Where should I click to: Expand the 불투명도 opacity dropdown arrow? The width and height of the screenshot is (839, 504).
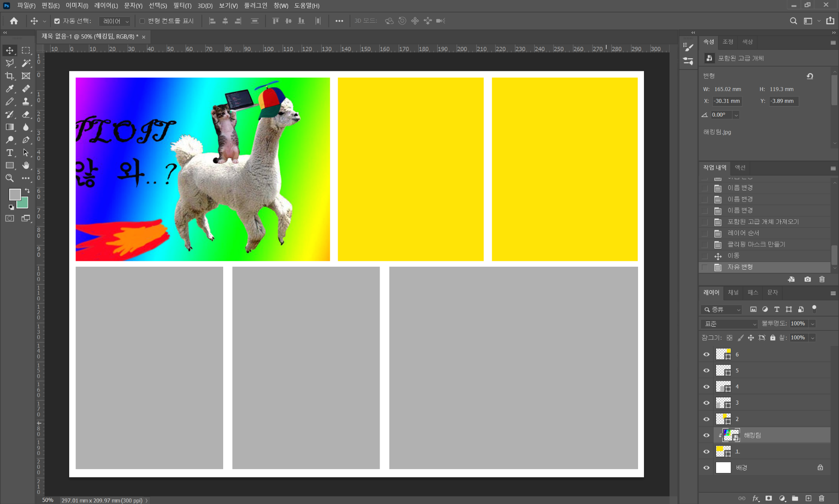813,324
